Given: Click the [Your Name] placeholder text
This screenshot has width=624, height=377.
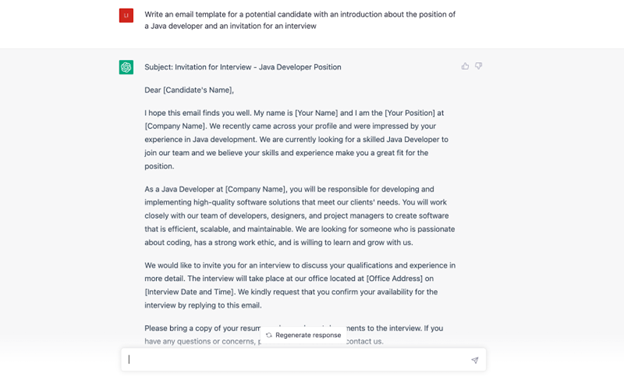Looking at the screenshot, I should (x=316, y=113).
